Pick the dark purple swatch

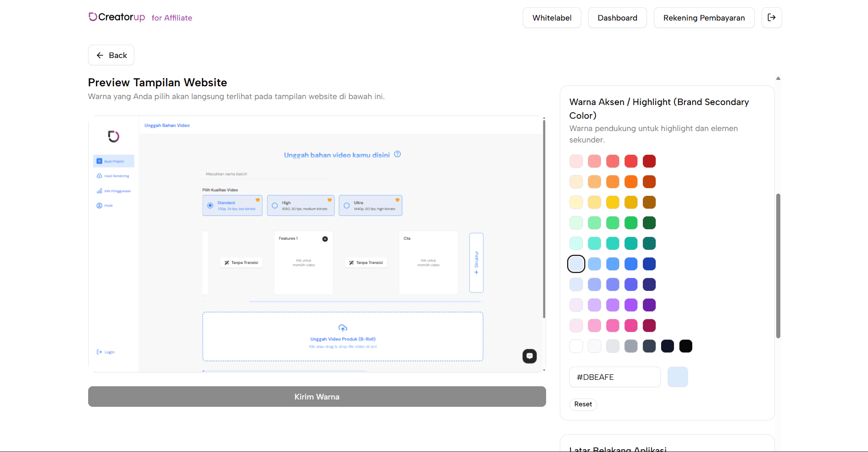(x=649, y=305)
